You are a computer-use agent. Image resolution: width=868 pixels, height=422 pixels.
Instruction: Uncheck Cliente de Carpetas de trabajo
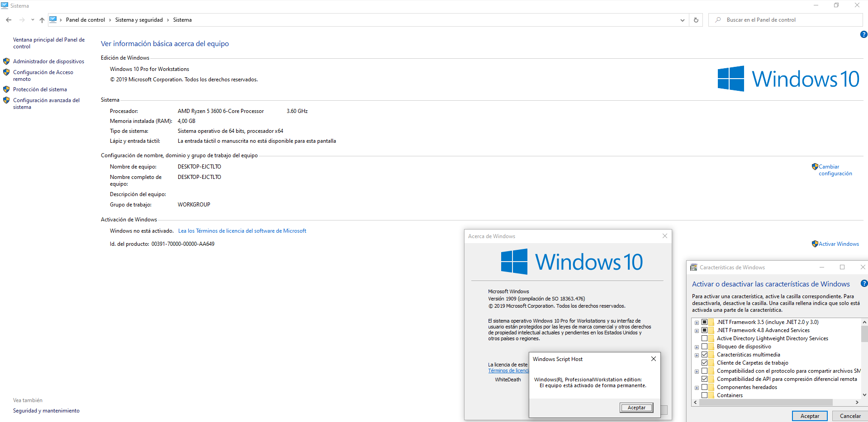[x=704, y=363]
